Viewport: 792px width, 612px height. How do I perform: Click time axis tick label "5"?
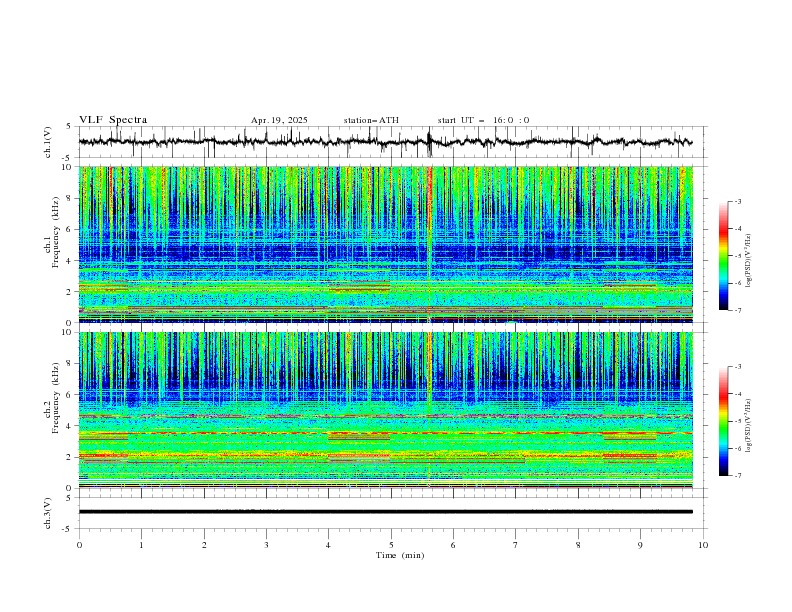[x=391, y=545]
